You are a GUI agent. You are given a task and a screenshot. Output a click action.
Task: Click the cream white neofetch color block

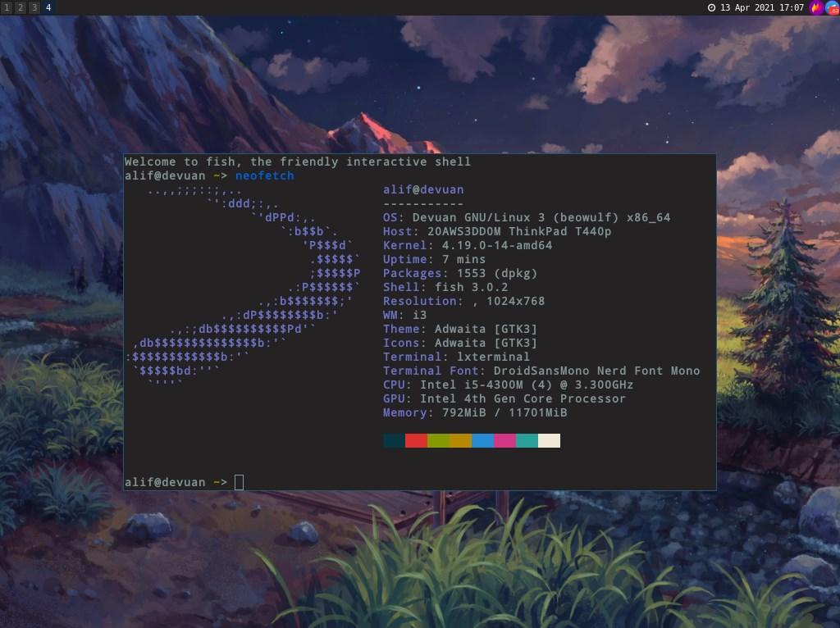[x=549, y=440]
